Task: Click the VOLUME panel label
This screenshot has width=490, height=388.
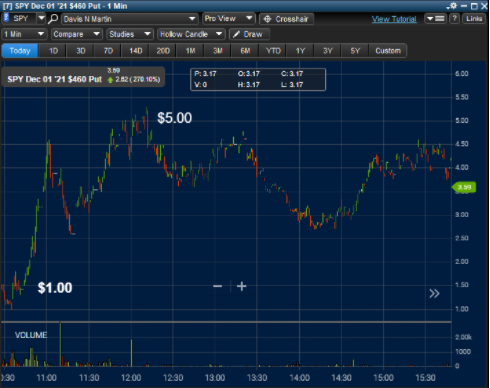Action: [31, 335]
